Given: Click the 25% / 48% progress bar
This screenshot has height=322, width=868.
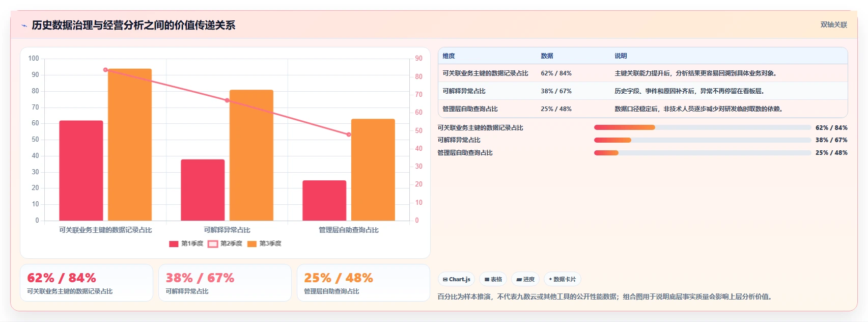Looking at the screenshot, I should pos(703,153).
